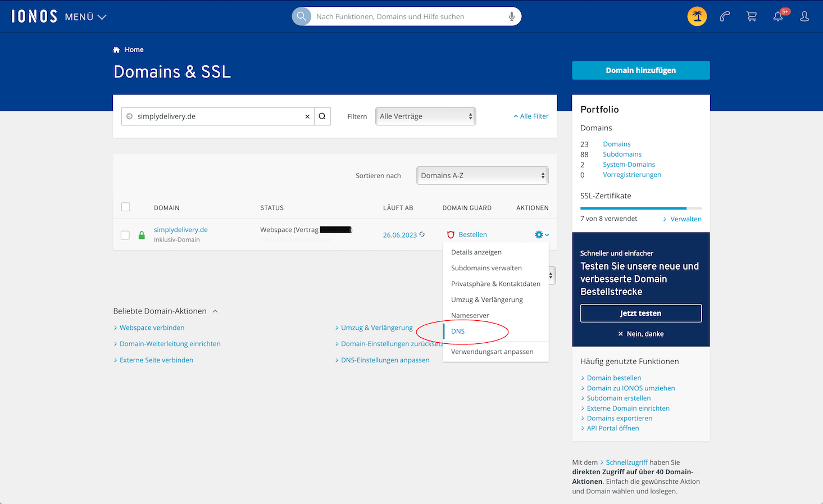Click Bestellen for Domain Guard

tap(473, 235)
